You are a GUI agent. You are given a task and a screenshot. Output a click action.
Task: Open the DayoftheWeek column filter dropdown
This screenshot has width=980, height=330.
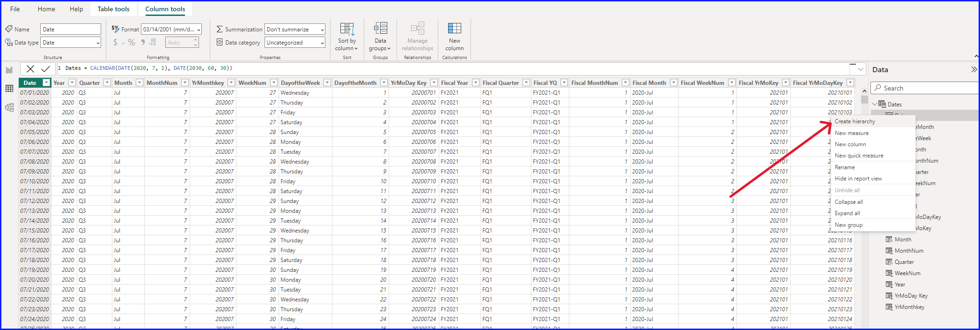coord(327,83)
